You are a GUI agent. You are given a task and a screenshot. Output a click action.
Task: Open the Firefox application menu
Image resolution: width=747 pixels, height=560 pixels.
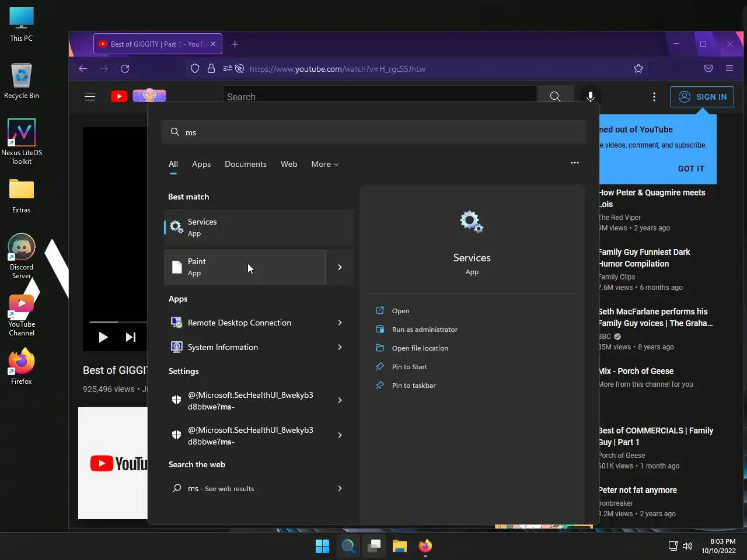729,69
